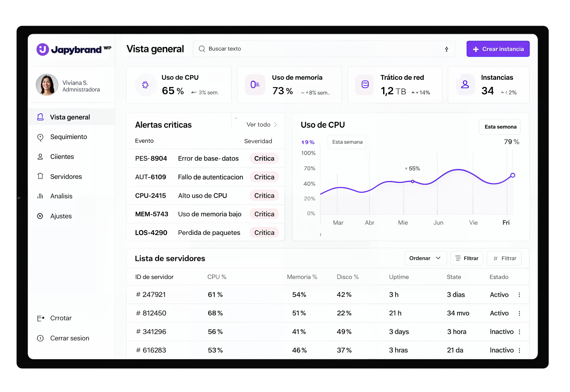The width and height of the screenshot is (570, 392).
Task: Go to Servidores in sidebar
Action: 66,177
